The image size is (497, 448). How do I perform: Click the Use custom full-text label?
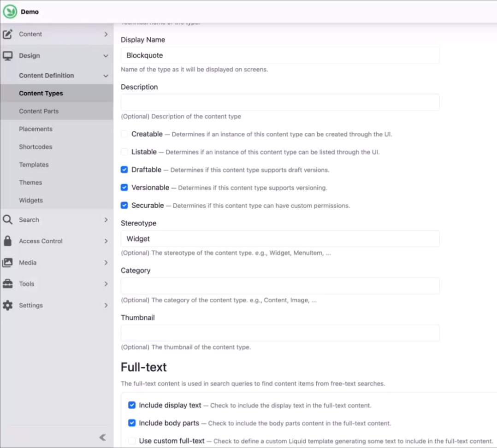coord(172,441)
